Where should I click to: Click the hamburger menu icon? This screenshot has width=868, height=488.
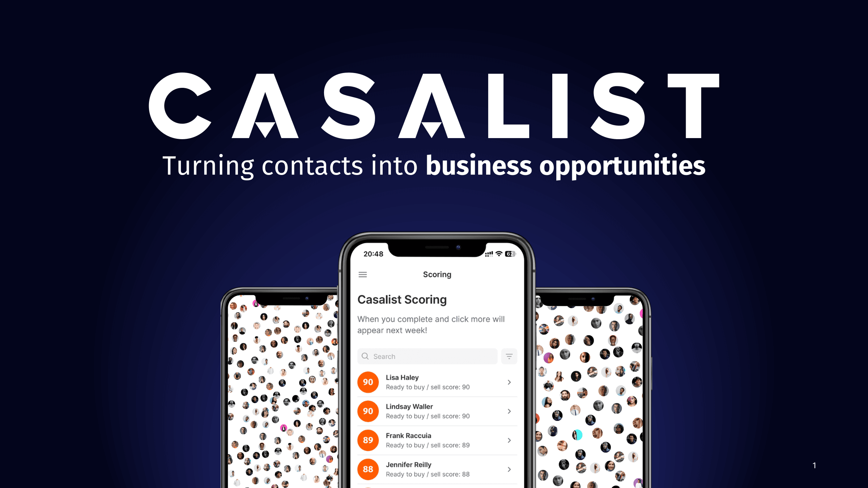click(362, 275)
